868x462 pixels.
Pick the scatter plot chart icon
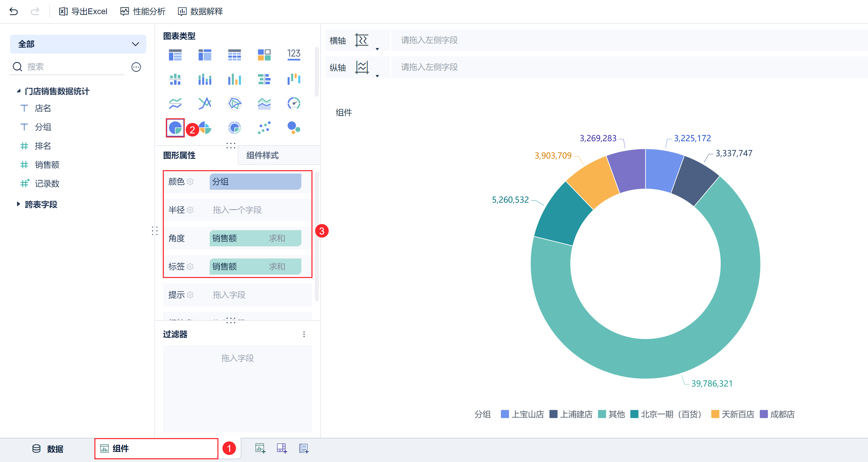[264, 128]
